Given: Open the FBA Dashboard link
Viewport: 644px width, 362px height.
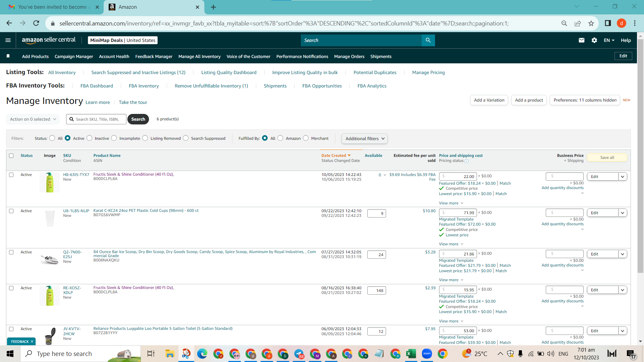Looking at the screenshot, I should click(x=97, y=86).
